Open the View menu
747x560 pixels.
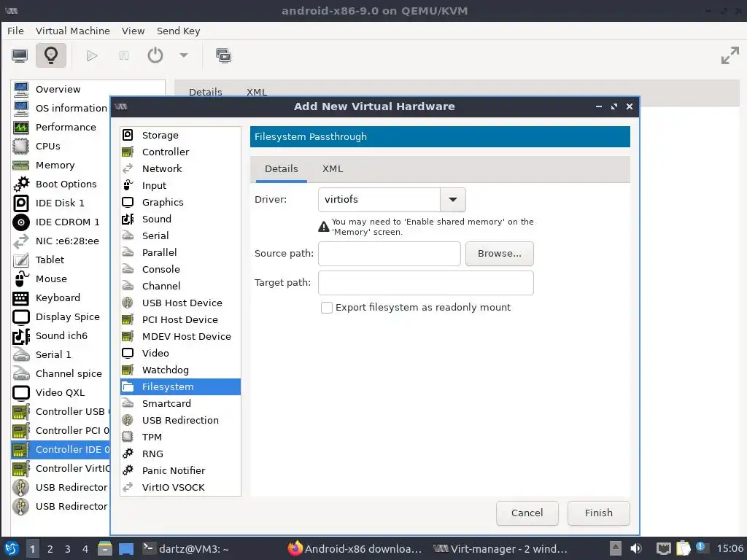(x=133, y=31)
